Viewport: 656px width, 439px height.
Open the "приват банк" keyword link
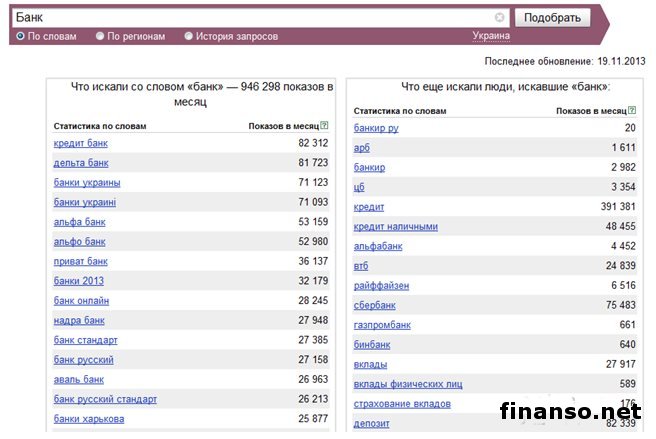[x=81, y=261]
